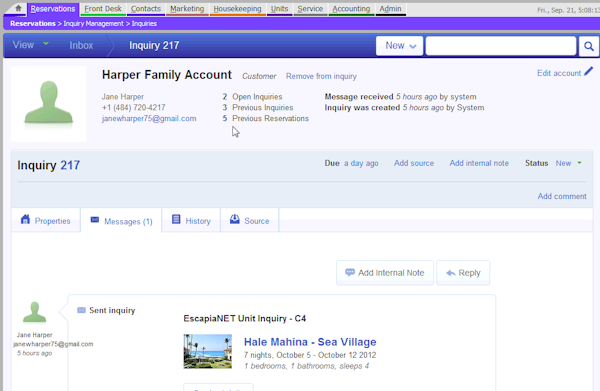Switch to the Source tab
This screenshot has width=600, height=391.
point(249,220)
